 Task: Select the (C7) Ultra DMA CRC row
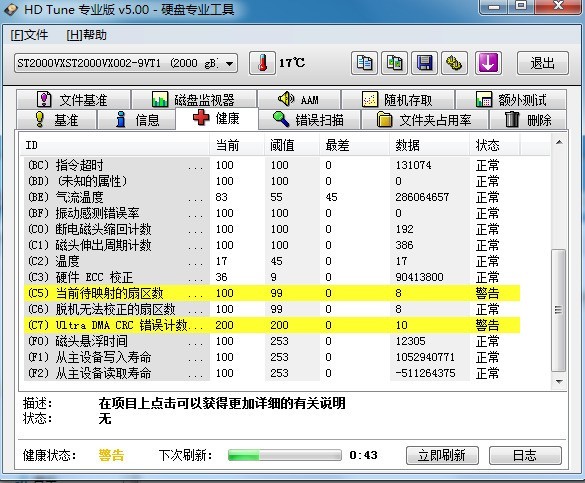click(272, 325)
